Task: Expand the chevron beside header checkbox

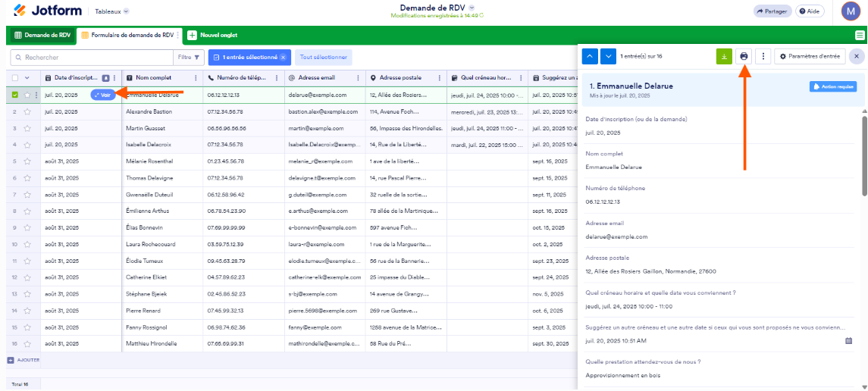Action: (27, 78)
